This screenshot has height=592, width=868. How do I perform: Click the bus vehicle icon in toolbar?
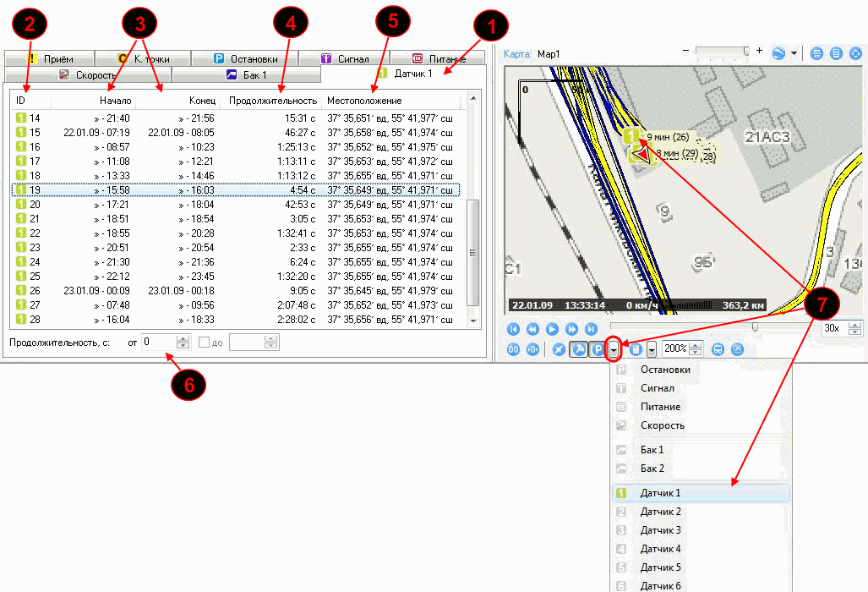coord(718,348)
